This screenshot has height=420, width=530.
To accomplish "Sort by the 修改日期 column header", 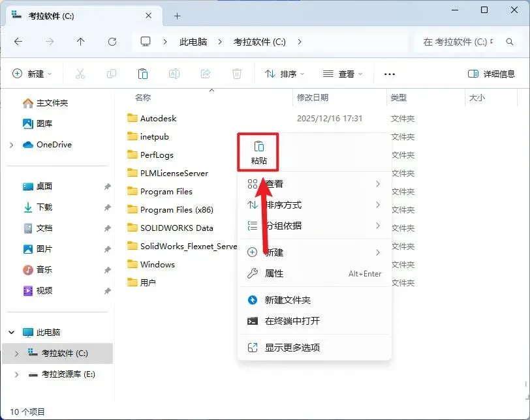I will click(312, 98).
